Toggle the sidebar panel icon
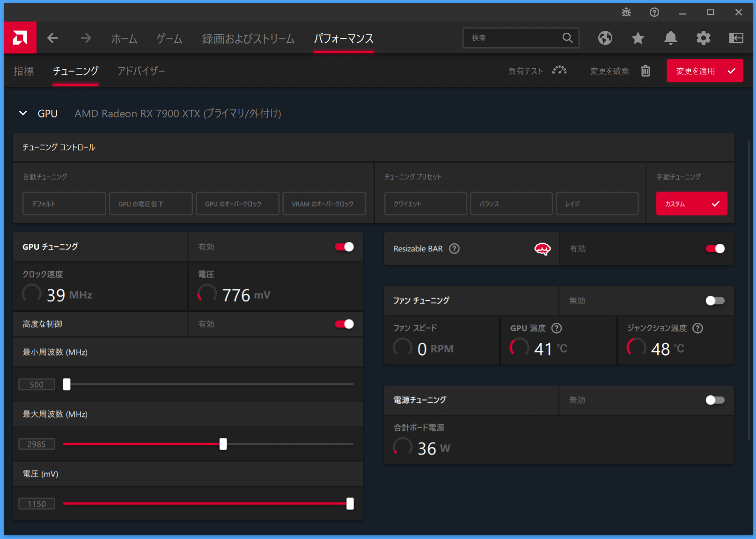This screenshot has height=539, width=756. click(x=736, y=38)
